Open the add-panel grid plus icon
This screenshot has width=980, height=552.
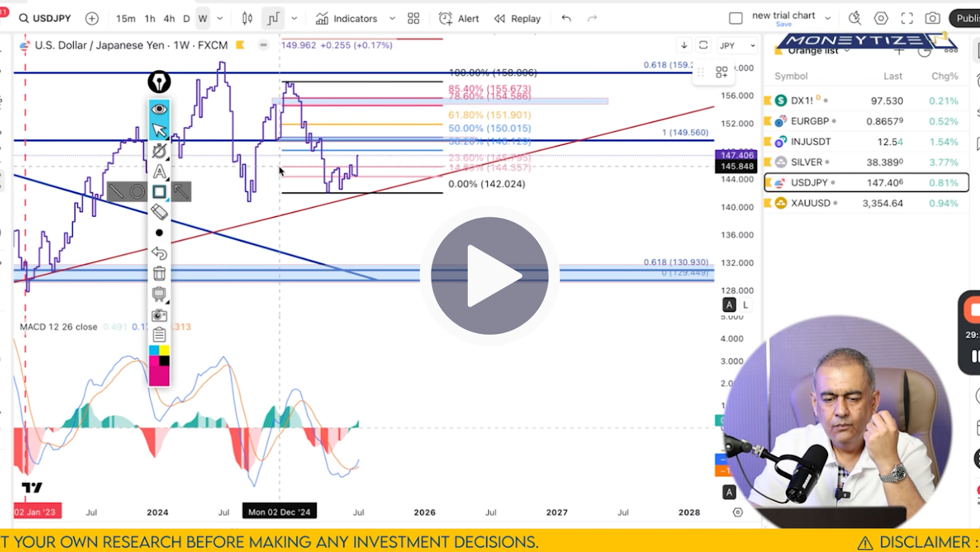point(722,72)
